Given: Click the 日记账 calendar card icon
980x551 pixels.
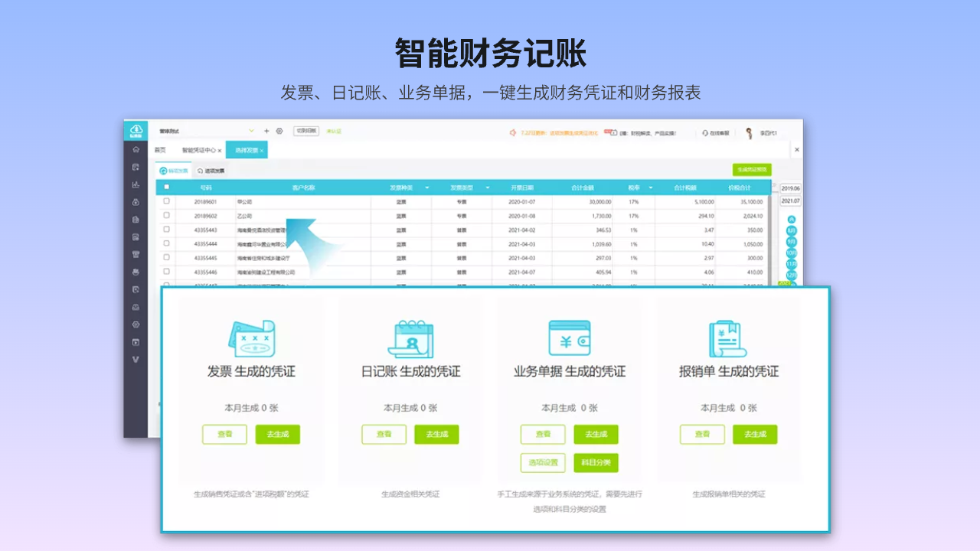Looking at the screenshot, I should coord(410,337).
